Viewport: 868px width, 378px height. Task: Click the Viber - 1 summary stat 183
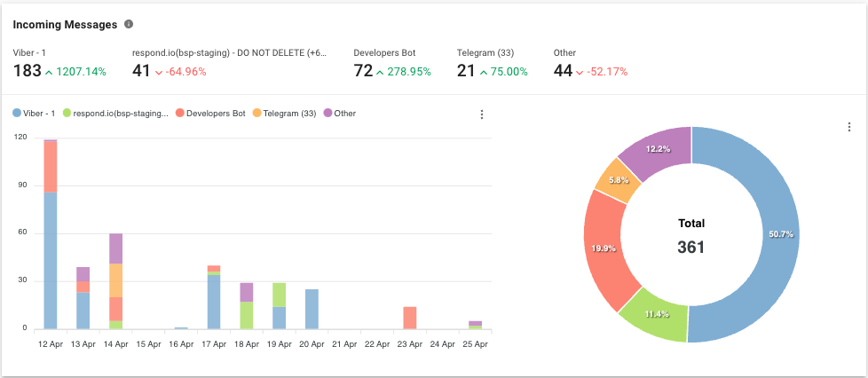28,71
